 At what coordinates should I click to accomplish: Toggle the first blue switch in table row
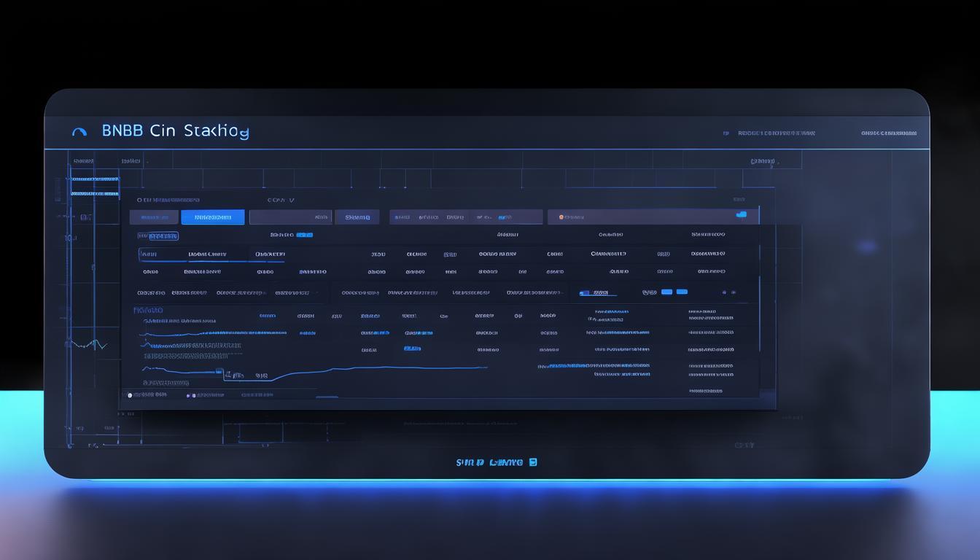[666, 292]
